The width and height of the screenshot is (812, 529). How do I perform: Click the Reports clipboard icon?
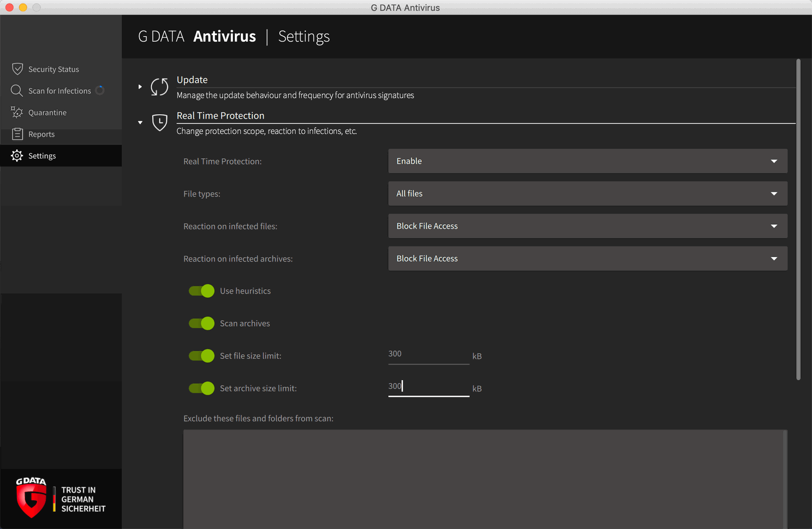coord(17,134)
